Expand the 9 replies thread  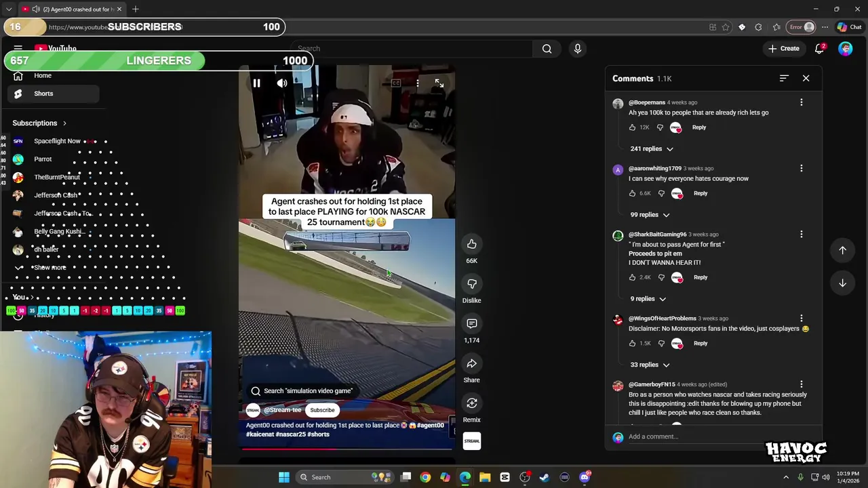[648, 299]
